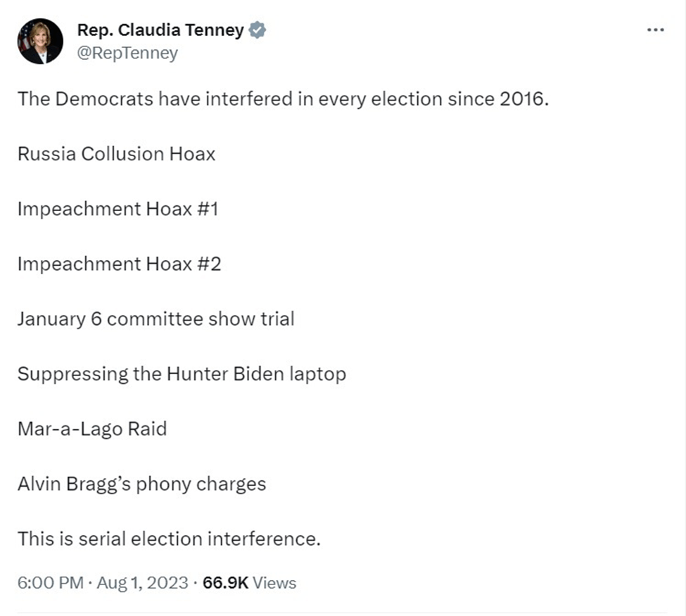Click 'This is serial election interference.' text
This screenshot has height=616, width=686.
coord(169,539)
